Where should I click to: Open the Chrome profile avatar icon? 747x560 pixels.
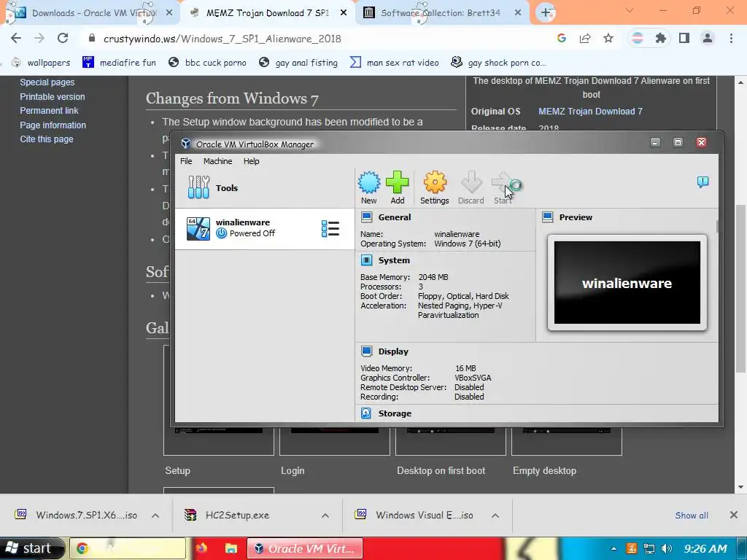click(708, 38)
